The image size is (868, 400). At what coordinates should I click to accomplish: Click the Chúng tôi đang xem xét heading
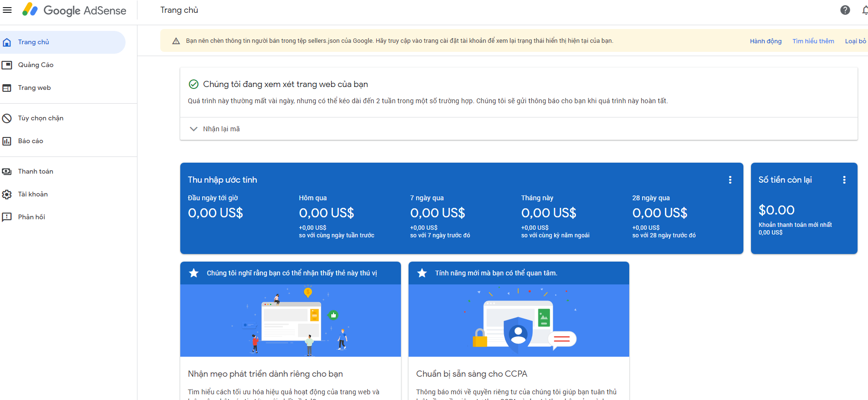(x=285, y=84)
